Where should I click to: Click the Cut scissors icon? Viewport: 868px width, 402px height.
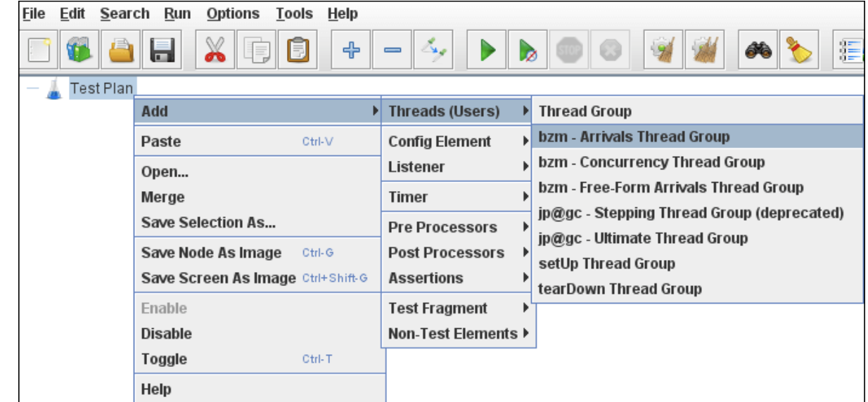pos(215,51)
